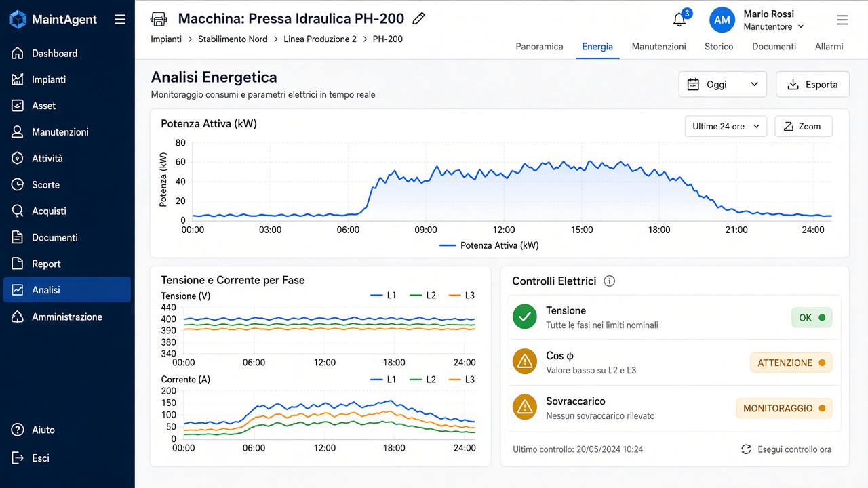The height and width of the screenshot is (488, 868).
Task: Toggle L1 series in Tensione legend
Action: tap(383, 296)
